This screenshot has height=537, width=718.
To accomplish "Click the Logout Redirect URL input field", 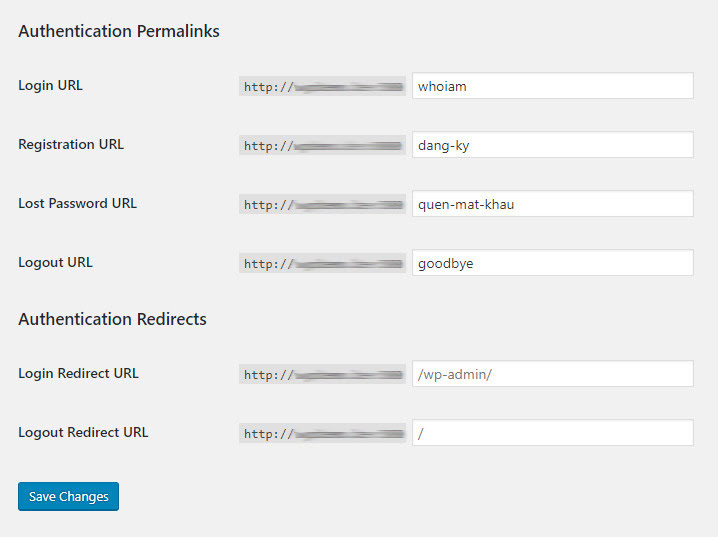I will tap(552, 433).
